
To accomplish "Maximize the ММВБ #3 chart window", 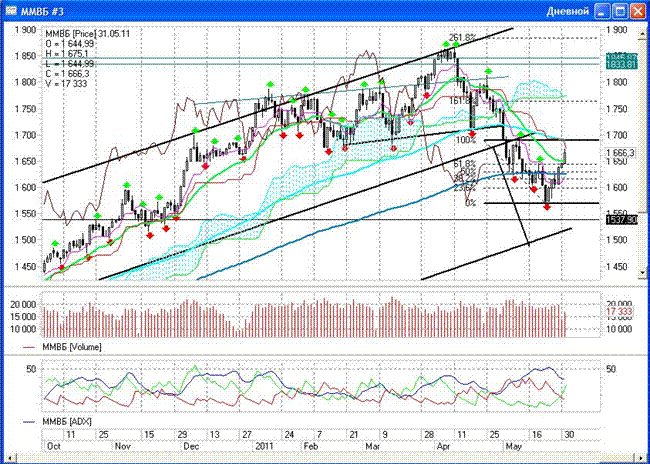I will [x=621, y=11].
